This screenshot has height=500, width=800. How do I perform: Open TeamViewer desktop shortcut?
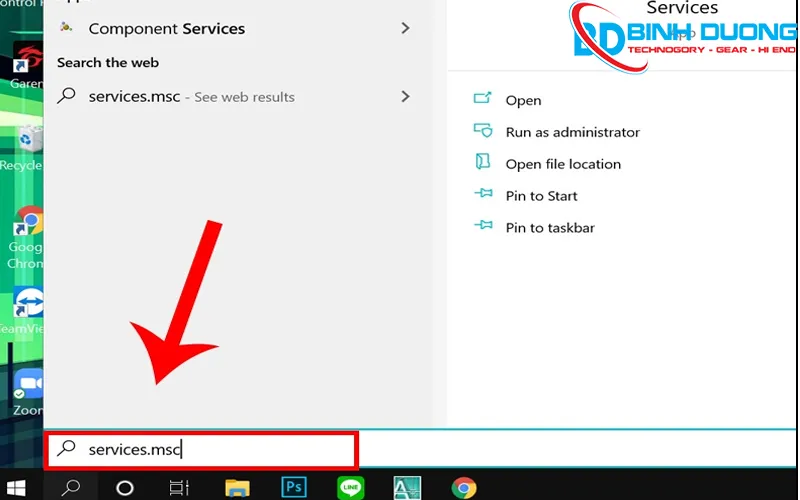coord(23,310)
